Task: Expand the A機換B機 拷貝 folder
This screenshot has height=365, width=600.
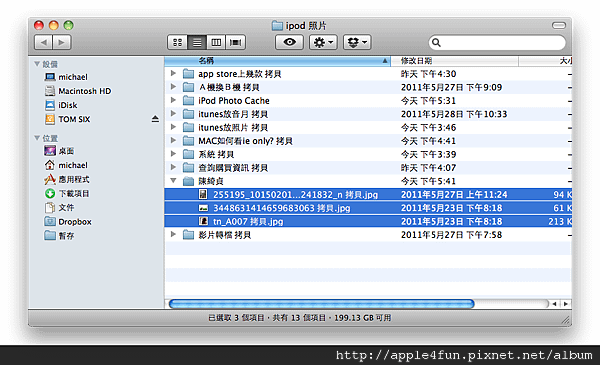Action: tap(173, 86)
